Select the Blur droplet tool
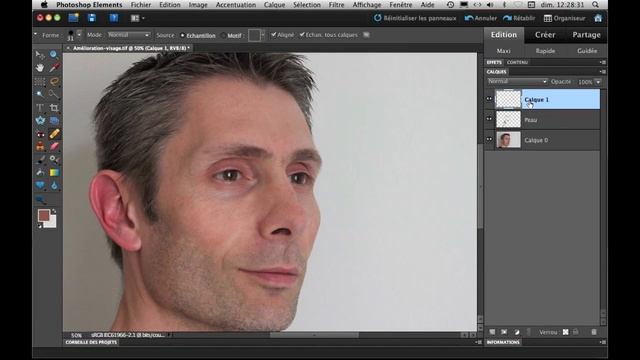The image size is (640, 360). click(54, 186)
